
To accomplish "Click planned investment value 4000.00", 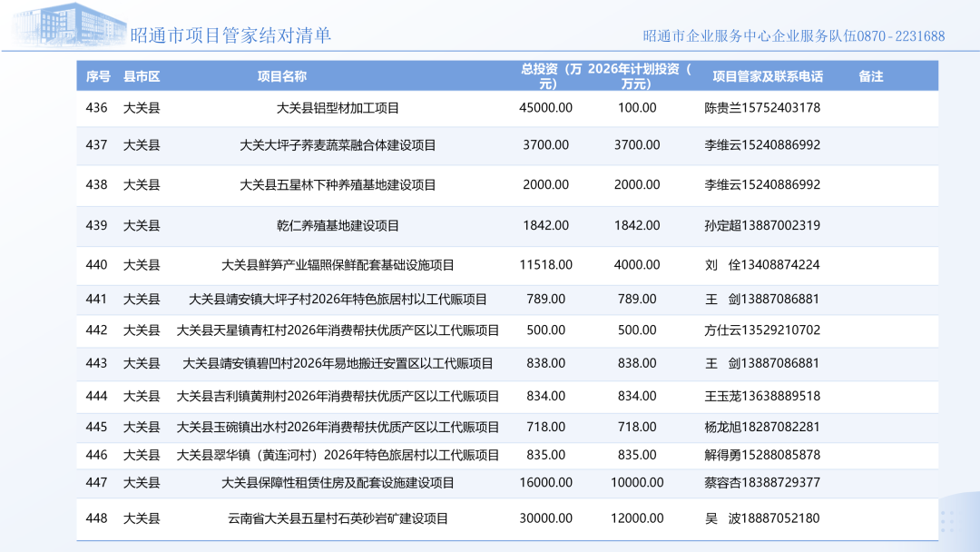I will pyautogui.click(x=637, y=264).
